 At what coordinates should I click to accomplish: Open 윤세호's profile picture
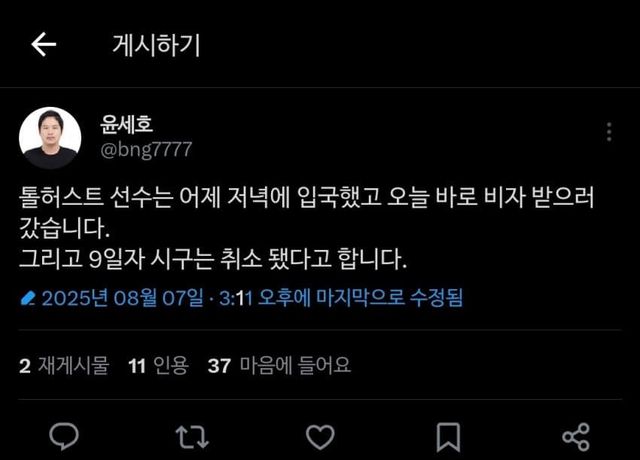[x=50, y=138]
